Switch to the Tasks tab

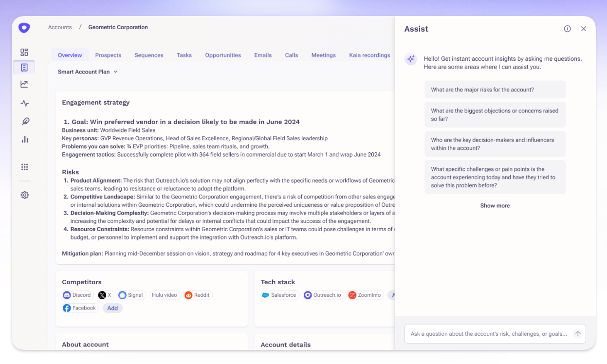click(x=184, y=55)
